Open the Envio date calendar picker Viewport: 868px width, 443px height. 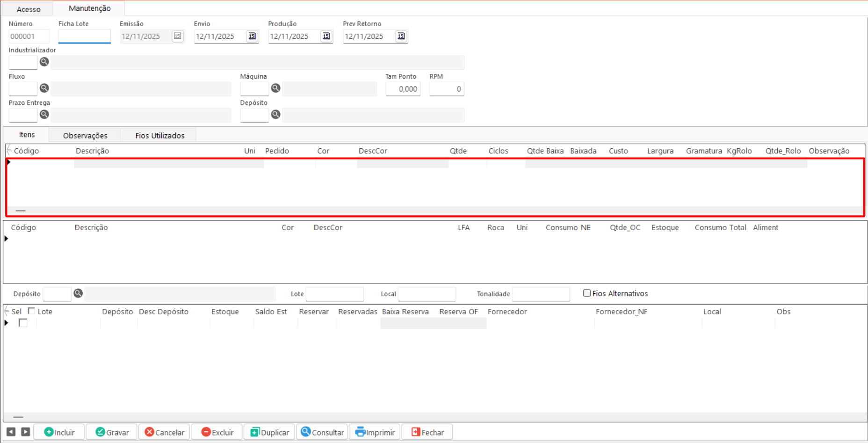252,36
